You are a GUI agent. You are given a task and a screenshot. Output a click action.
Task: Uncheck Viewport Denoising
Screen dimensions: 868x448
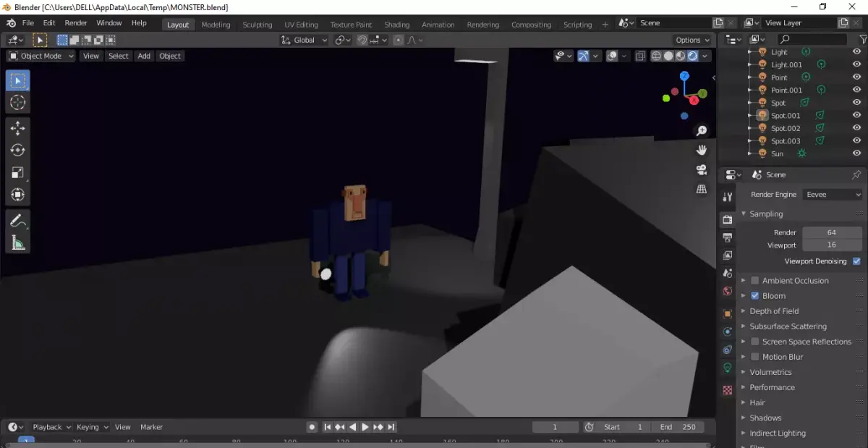(x=857, y=261)
